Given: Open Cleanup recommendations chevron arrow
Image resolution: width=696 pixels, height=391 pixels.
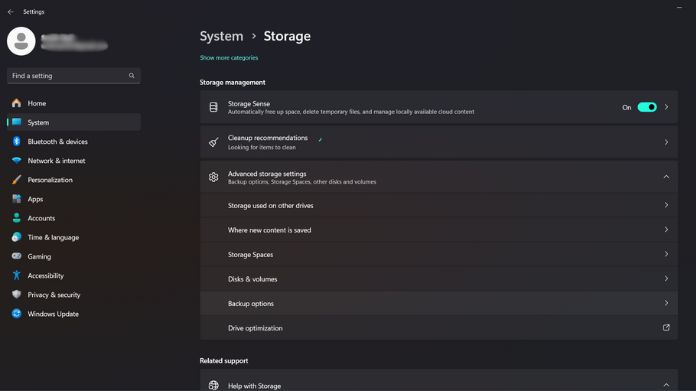Looking at the screenshot, I should pos(666,142).
